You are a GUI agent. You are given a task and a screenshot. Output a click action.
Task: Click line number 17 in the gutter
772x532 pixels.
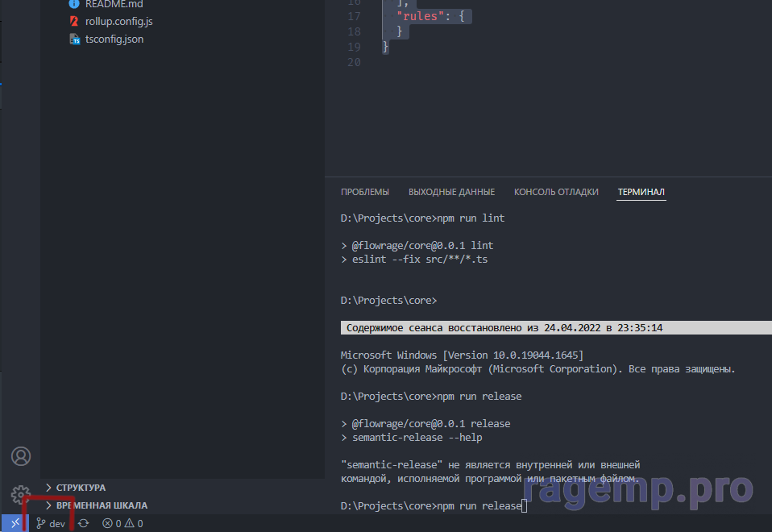[354, 16]
